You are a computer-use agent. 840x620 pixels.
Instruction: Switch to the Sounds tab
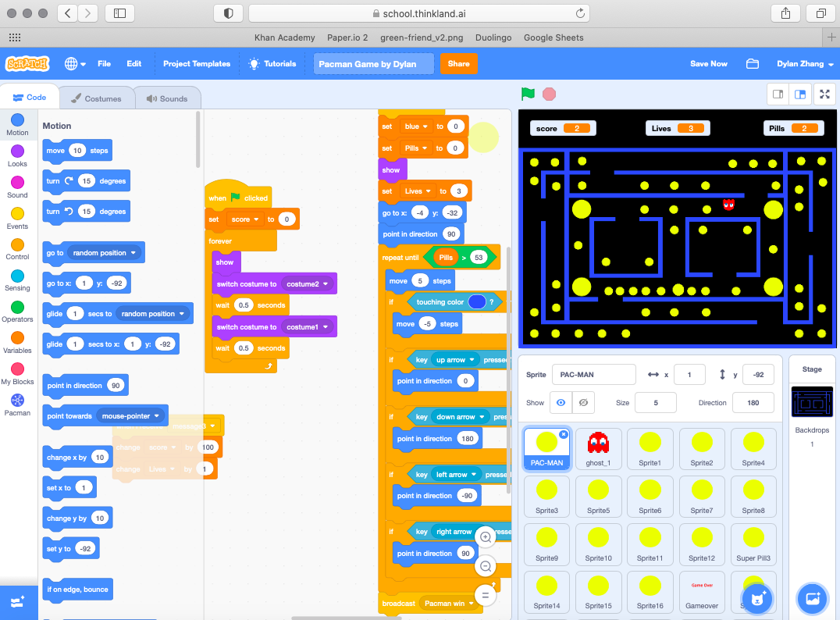tap(167, 98)
